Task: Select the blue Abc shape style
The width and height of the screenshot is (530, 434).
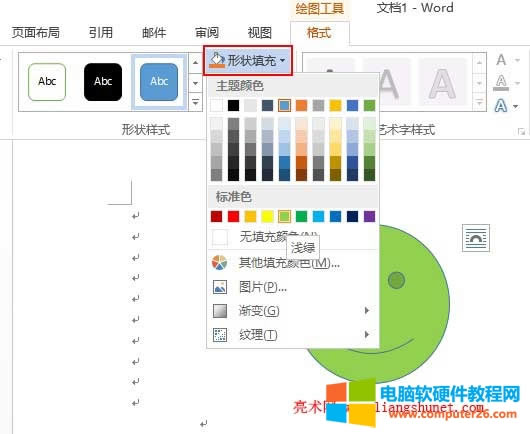Action: click(x=159, y=82)
